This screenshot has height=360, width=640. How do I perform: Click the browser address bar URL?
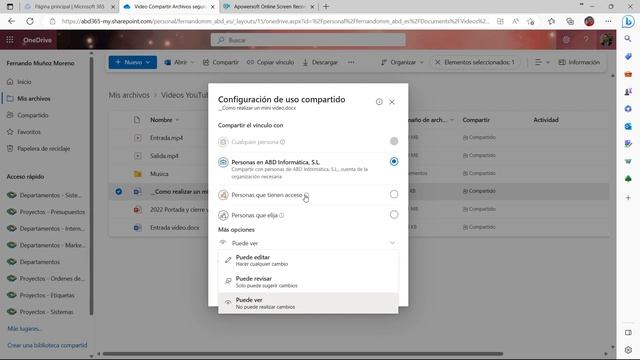pos(276,21)
